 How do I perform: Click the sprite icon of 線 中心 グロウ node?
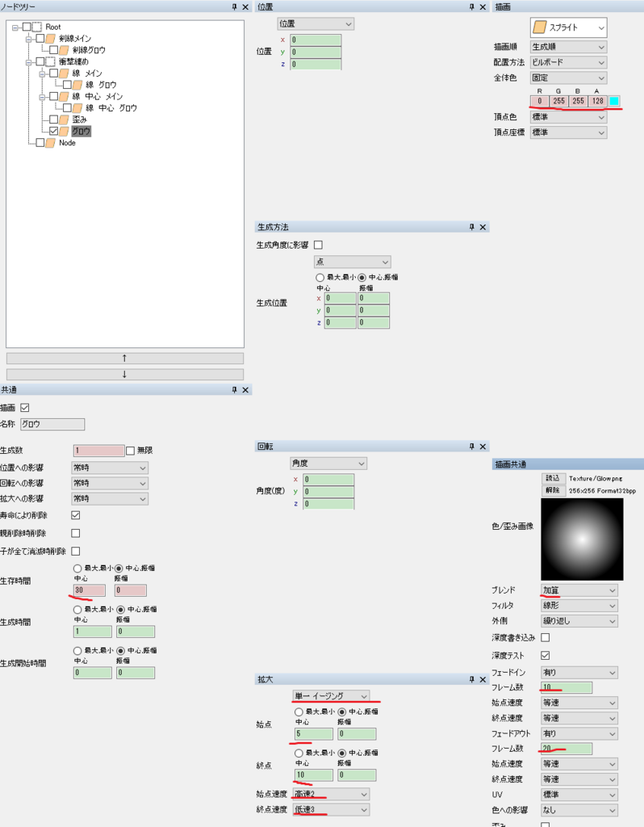click(x=77, y=108)
